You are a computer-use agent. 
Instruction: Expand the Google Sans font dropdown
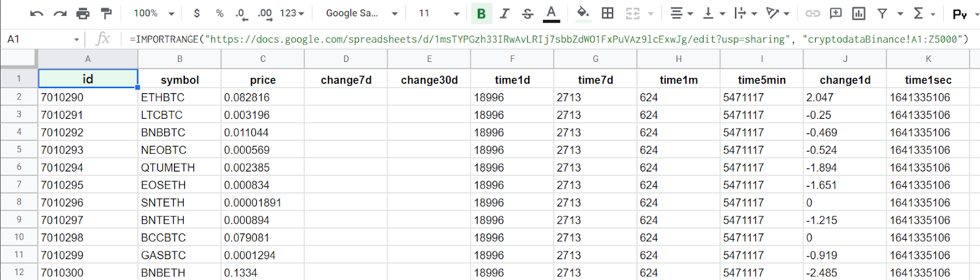pyautogui.click(x=362, y=13)
